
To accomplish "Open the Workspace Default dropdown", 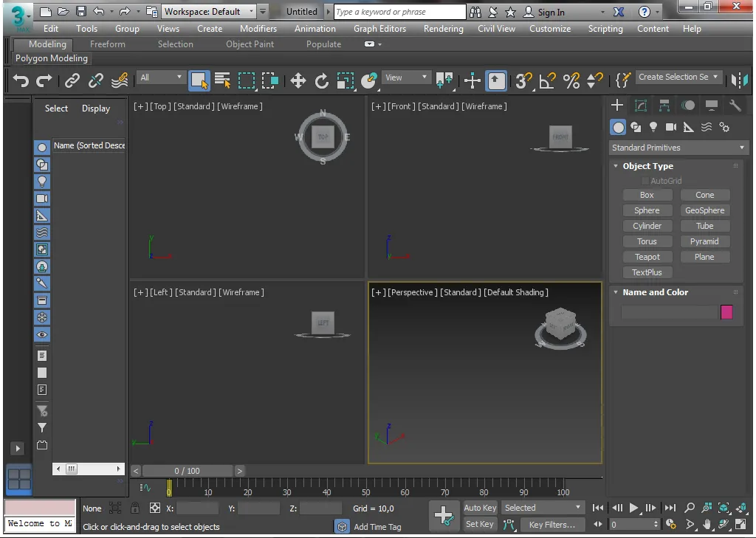I will click(x=209, y=12).
